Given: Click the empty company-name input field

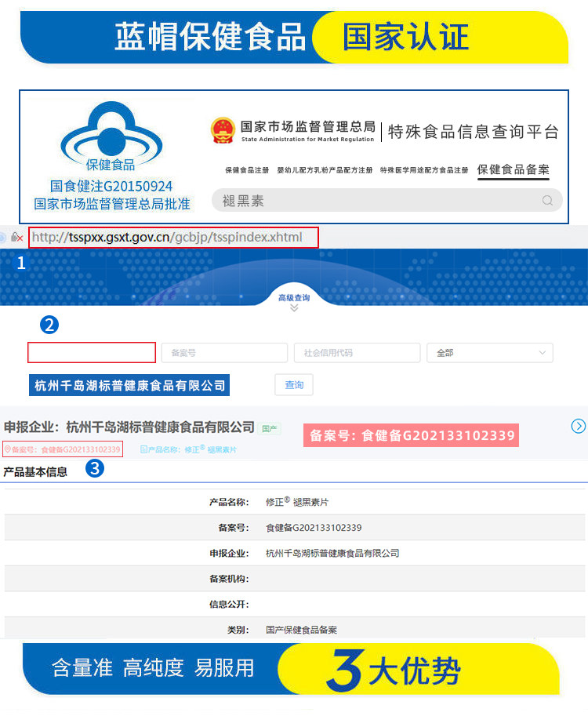Looking at the screenshot, I should (x=92, y=353).
